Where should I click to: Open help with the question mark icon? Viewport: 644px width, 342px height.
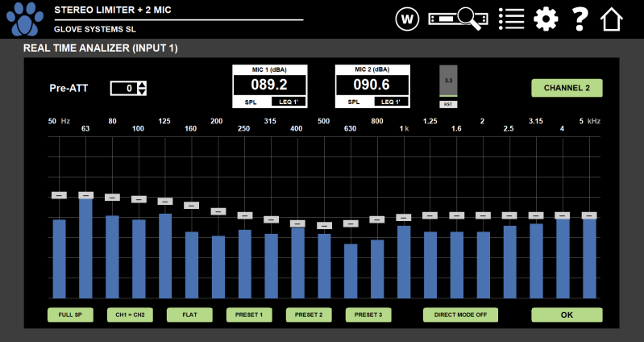pyautogui.click(x=580, y=19)
